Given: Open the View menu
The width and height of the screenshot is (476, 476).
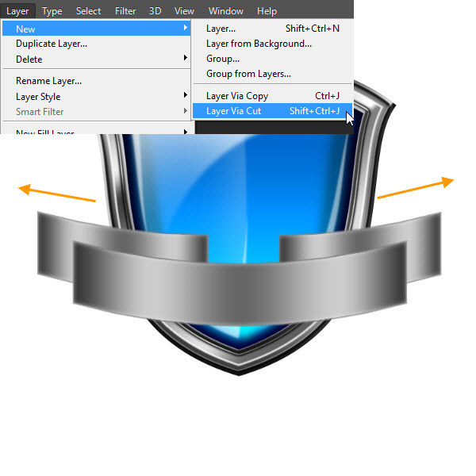Looking at the screenshot, I should pos(184,11).
